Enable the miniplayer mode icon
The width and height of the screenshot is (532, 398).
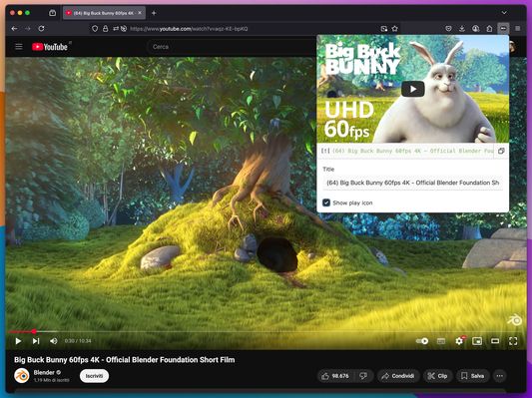coord(477,341)
